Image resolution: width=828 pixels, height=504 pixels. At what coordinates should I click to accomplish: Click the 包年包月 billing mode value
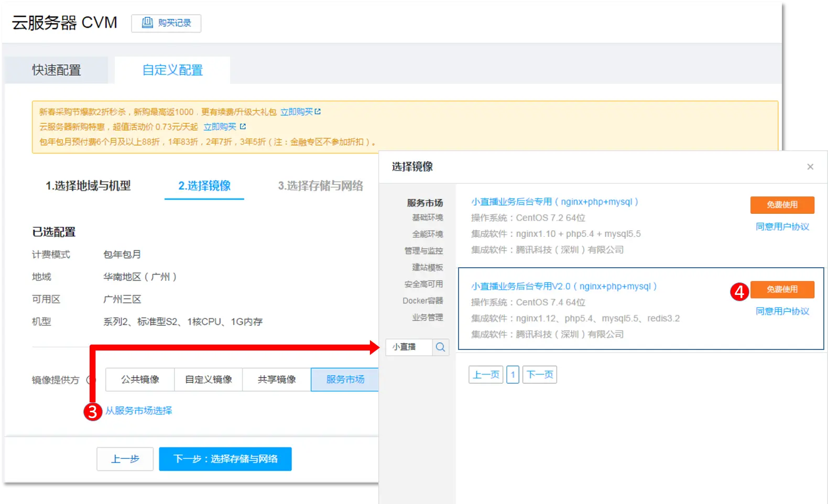point(122,254)
